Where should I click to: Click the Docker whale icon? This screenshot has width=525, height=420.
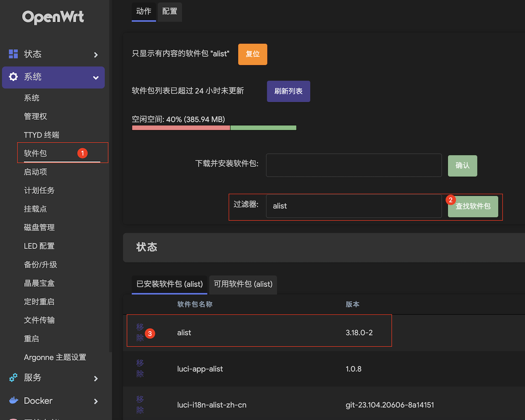pos(14,401)
